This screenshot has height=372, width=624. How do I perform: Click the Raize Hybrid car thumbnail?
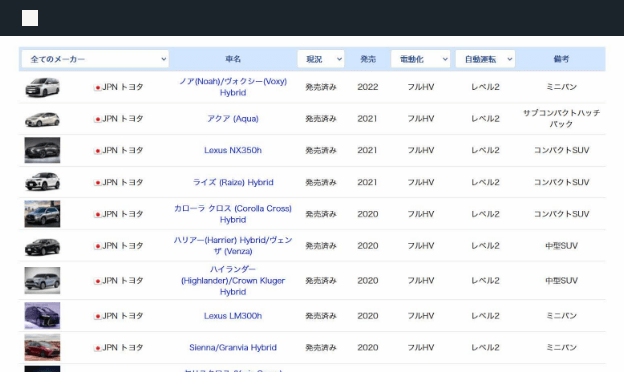42,182
